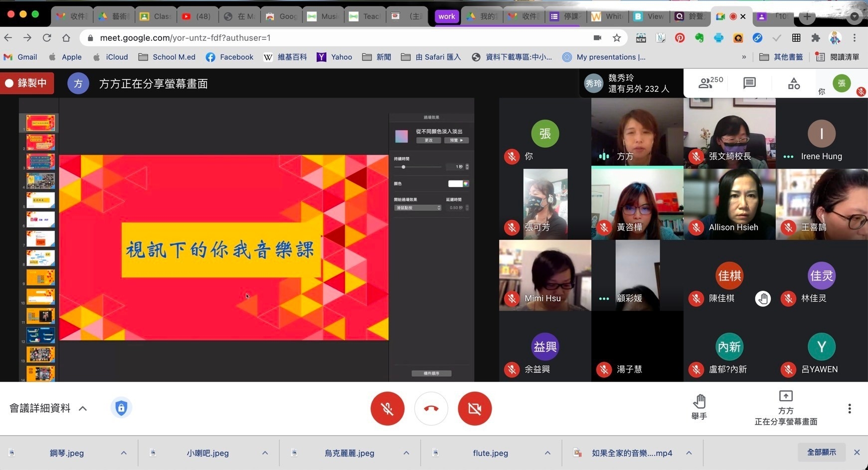This screenshot has width=868, height=470.
Task: Click the red hang up call button
Action: 431,409
